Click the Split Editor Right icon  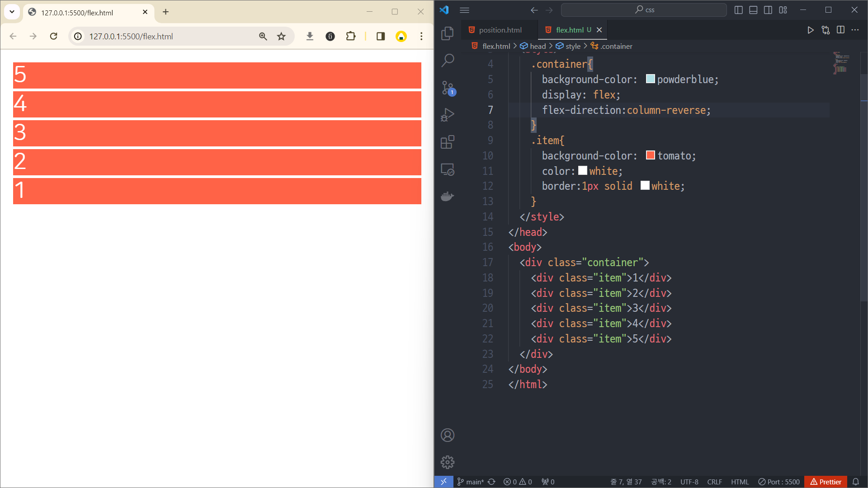click(840, 30)
